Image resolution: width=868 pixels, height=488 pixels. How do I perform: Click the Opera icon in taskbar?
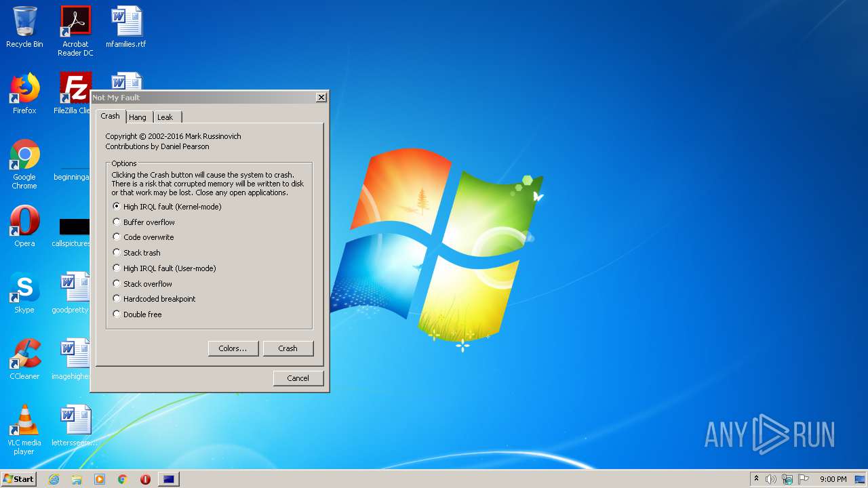point(145,479)
